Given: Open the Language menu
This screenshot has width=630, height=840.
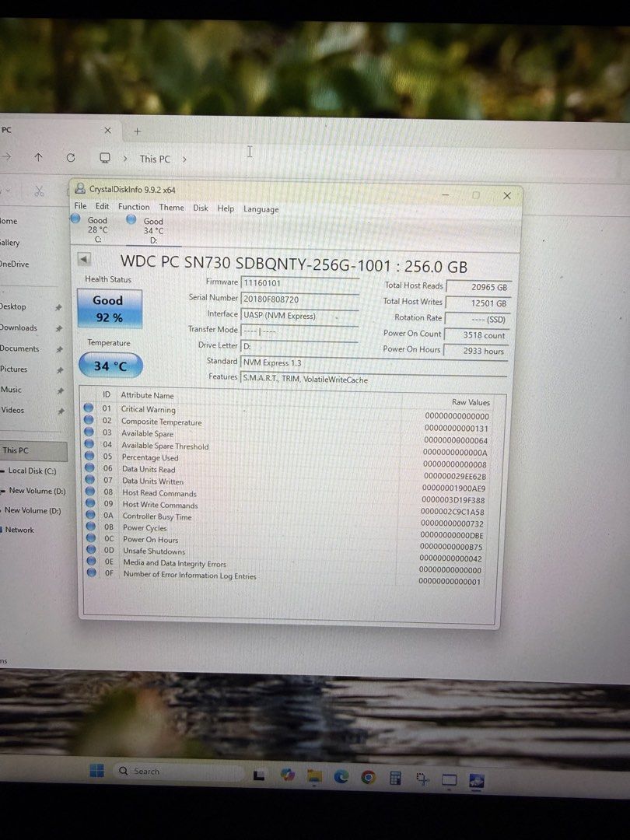Looking at the screenshot, I should [x=261, y=209].
